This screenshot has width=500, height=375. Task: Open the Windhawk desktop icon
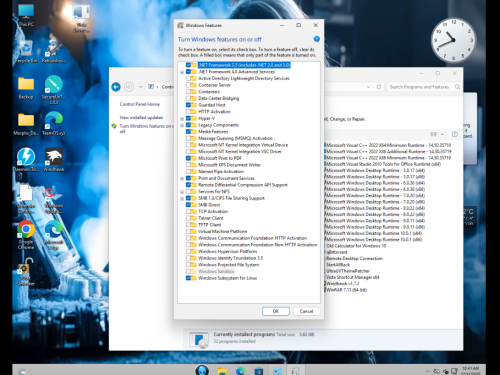pyautogui.click(x=54, y=160)
